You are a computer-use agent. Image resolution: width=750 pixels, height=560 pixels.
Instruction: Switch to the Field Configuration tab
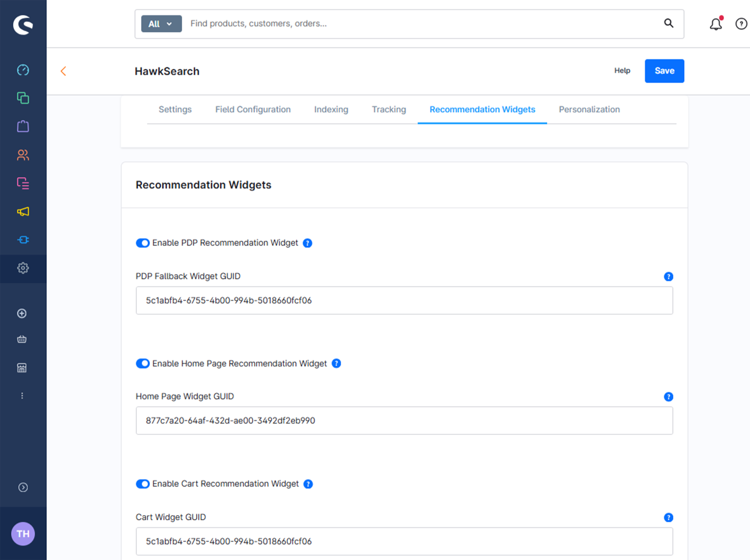coord(253,110)
